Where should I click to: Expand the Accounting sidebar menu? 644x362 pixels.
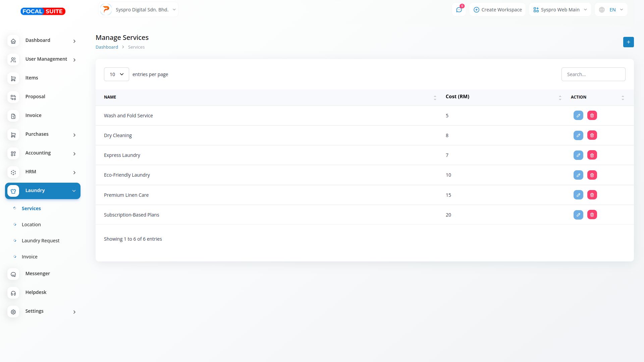pyautogui.click(x=43, y=153)
